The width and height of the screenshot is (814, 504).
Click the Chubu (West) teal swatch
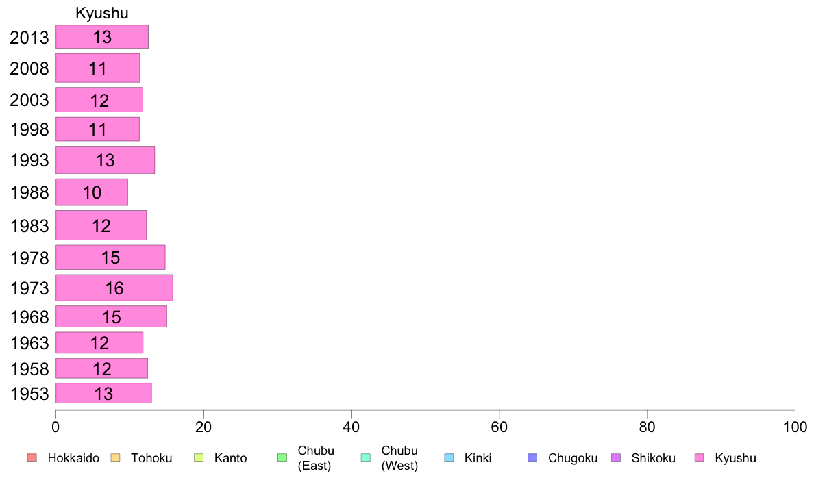click(x=365, y=457)
